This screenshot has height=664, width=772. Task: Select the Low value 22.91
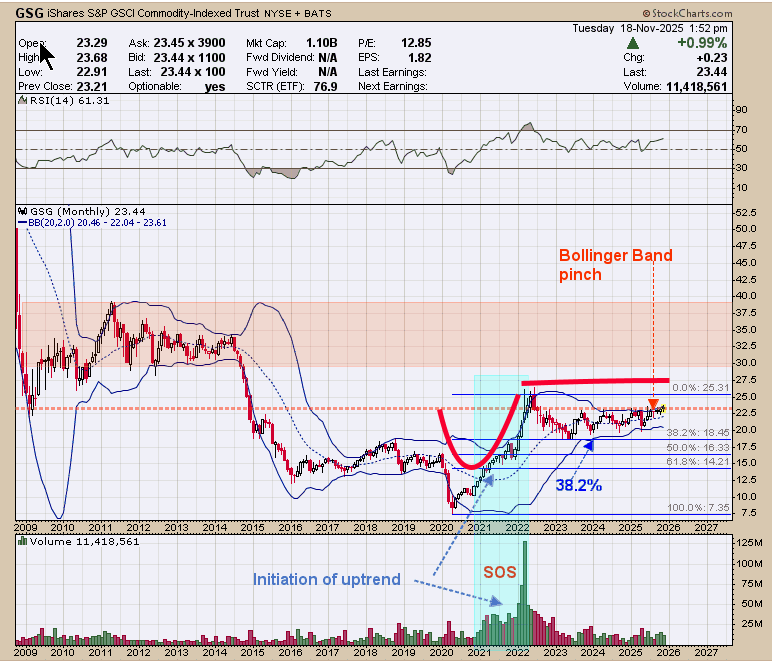[92, 72]
